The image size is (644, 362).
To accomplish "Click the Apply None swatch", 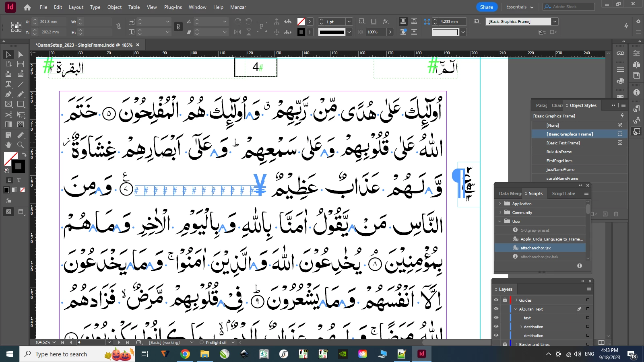I will pos(23,190).
